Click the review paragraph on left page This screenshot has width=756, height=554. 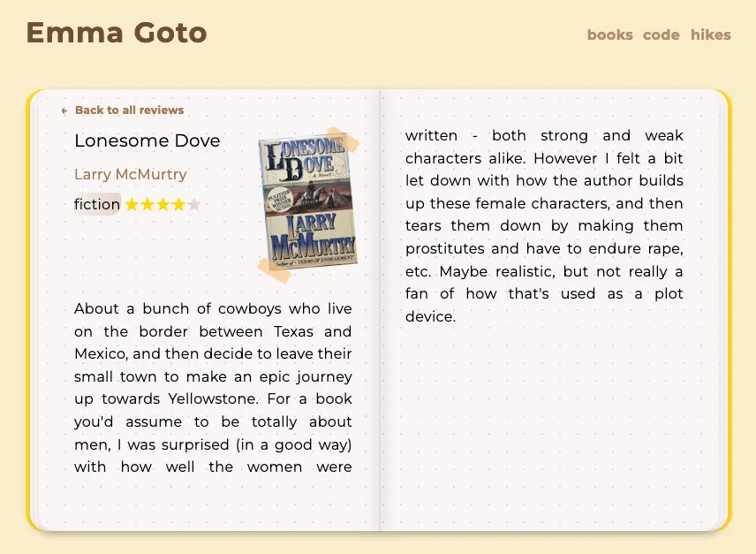213,388
